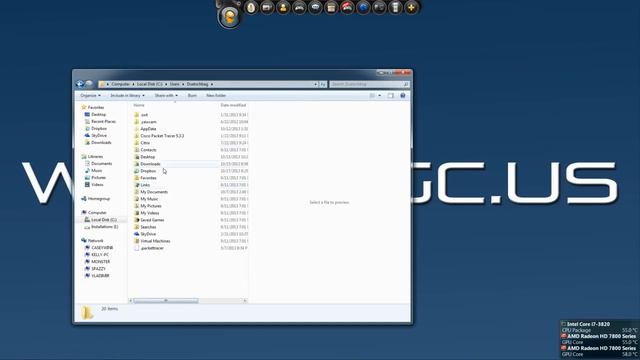Launch the red cap dock icon
Screen dimensions: 640x360
347,7
